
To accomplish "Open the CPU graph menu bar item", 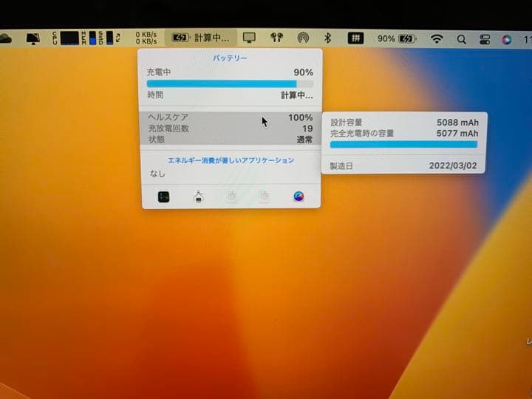I will [x=66, y=38].
